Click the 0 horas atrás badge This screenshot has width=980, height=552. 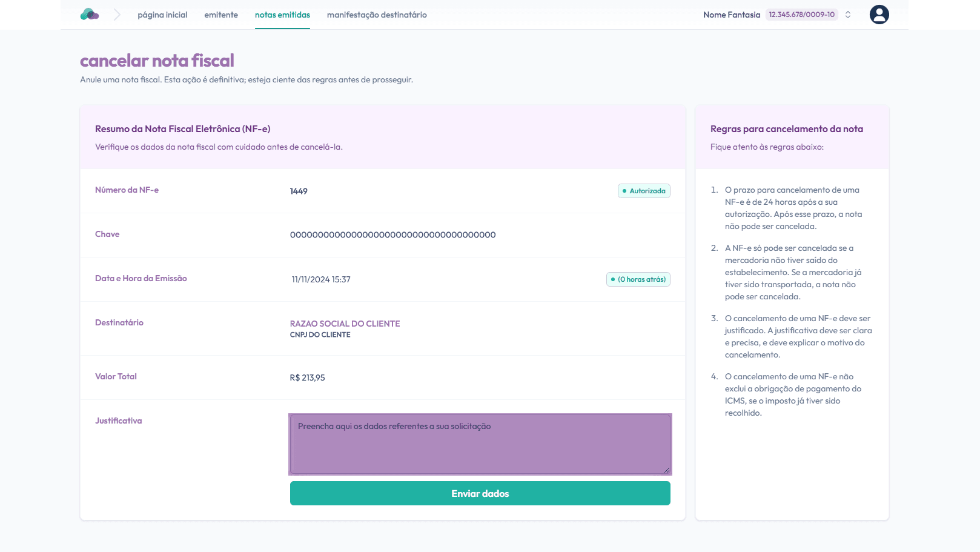pyautogui.click(x=638, y=279)
